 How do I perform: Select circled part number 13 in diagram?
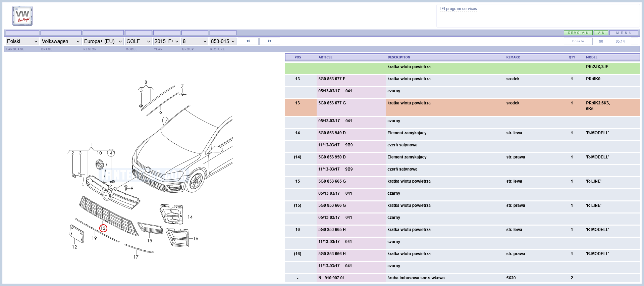click(x=103, y=228)
